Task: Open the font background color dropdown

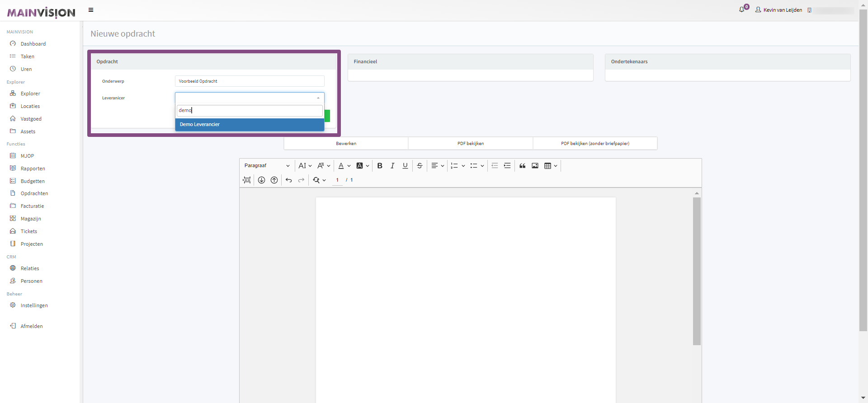Action: [x=363, y=166]
